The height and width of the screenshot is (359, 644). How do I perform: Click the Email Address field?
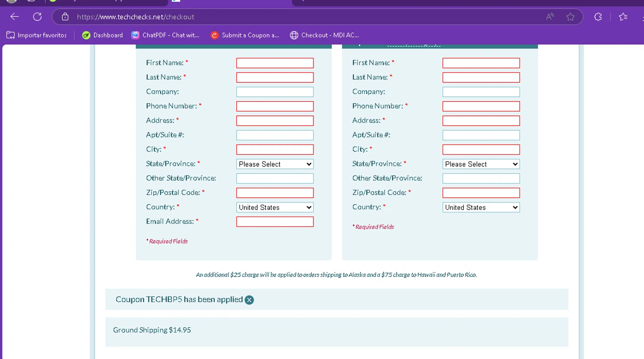point(275,222)
